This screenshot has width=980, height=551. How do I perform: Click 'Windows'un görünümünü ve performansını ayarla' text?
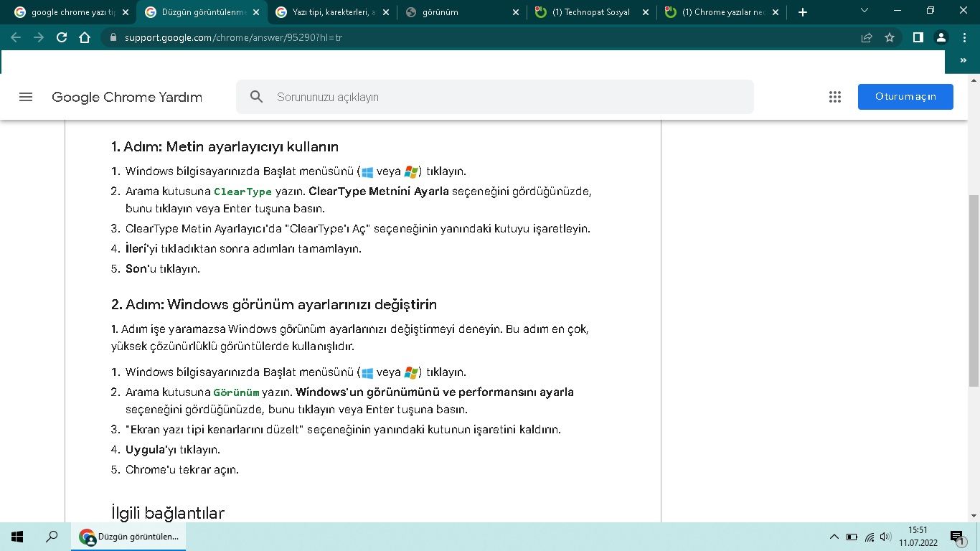[x=435, y=392]
